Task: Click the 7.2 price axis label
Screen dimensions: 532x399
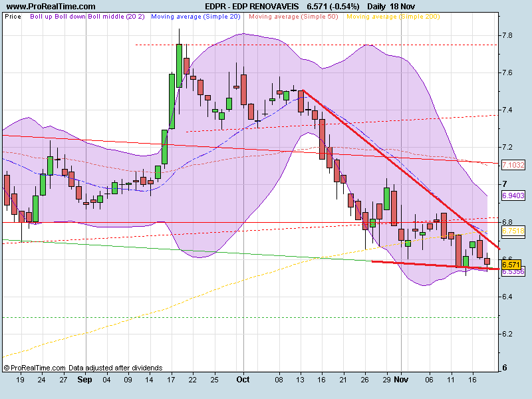Action: [507, 147]
